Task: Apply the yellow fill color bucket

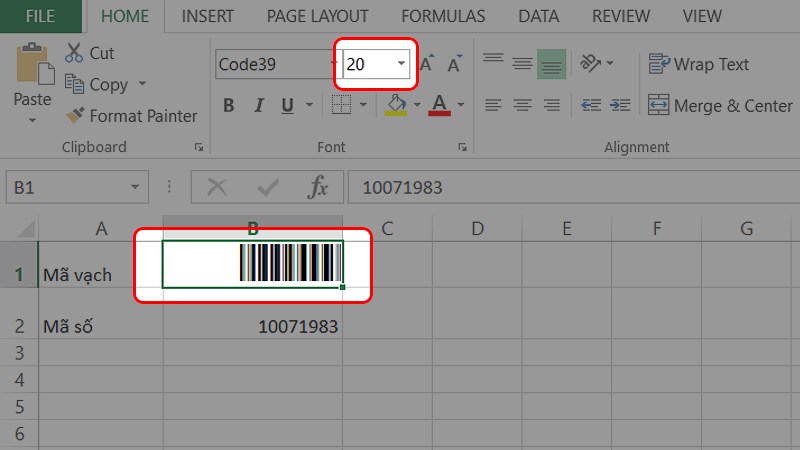Action: [x=396, y=105]
